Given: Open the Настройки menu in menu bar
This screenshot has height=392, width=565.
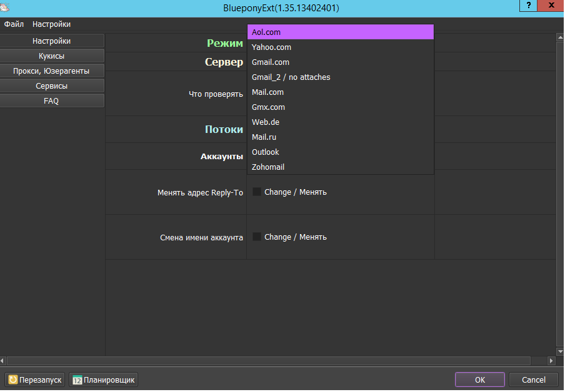Looking at the screenshot, I should pos(51,24).
